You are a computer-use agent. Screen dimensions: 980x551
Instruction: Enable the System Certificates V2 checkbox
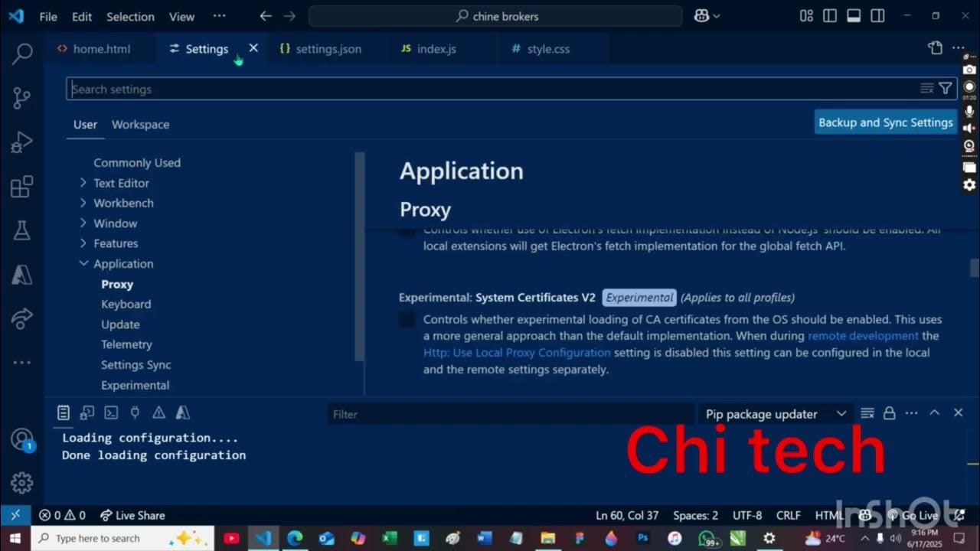click(407, 319)
